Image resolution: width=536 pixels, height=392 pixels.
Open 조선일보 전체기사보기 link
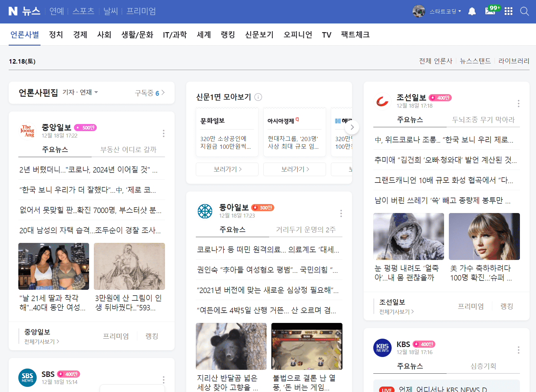[x=396, y=312]
